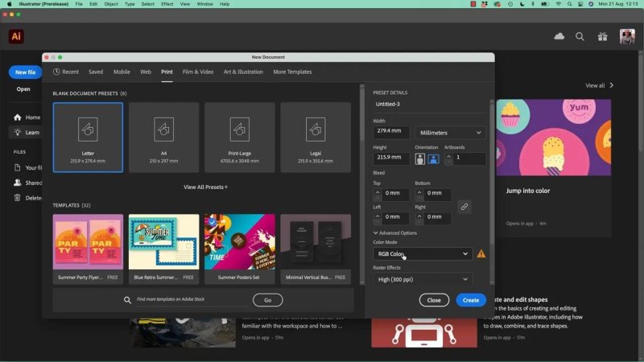Click the Right bleed stepper arrows
This screenshot has width=644, height=362.
pyautogui.click(x=419, y=218)
